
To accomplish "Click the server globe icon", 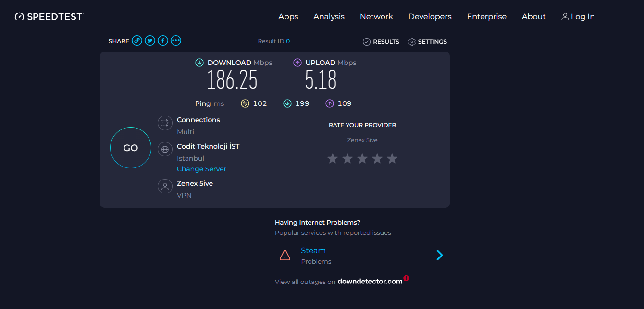I will click(x=165, y=149).
